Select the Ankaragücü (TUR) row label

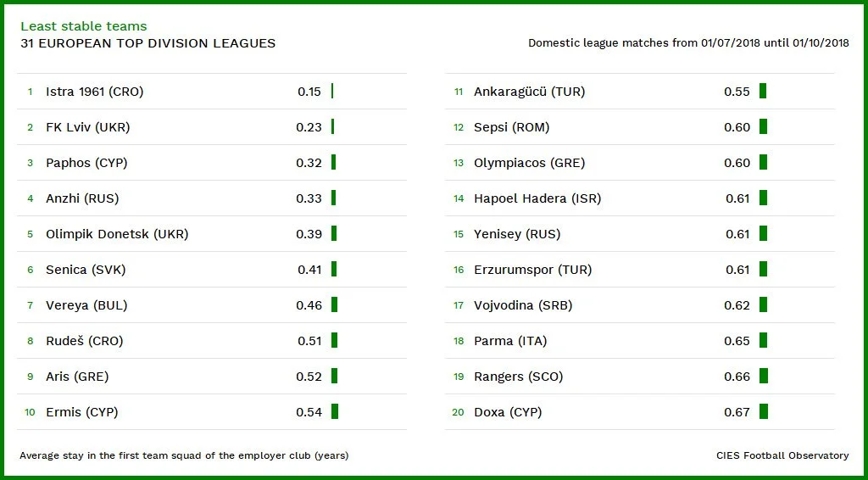coord(529,92)
